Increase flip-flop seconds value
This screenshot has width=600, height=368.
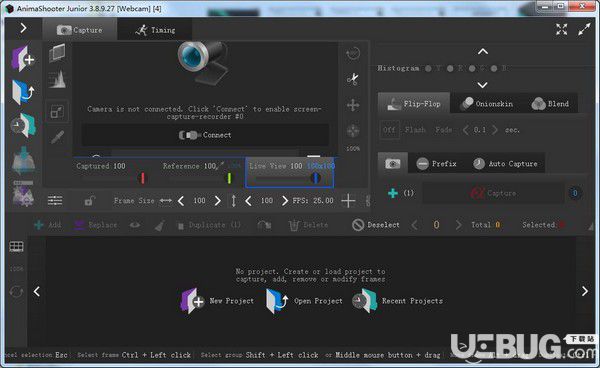(495, 130)
